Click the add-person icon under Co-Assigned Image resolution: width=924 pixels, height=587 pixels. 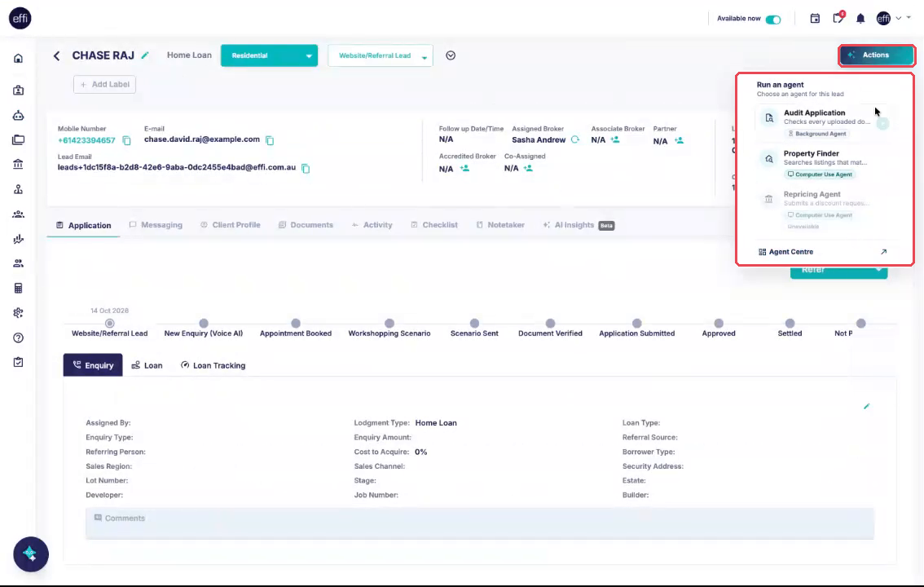point(528,169)
